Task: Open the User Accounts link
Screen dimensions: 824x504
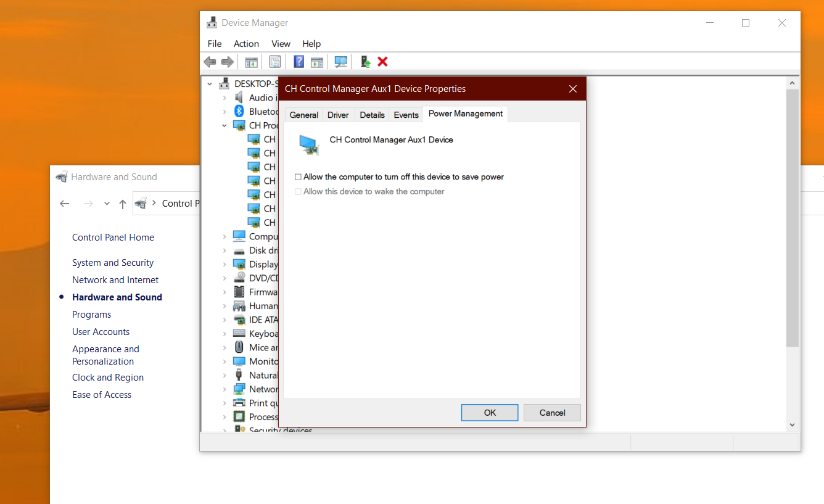Action: [101, 332]
